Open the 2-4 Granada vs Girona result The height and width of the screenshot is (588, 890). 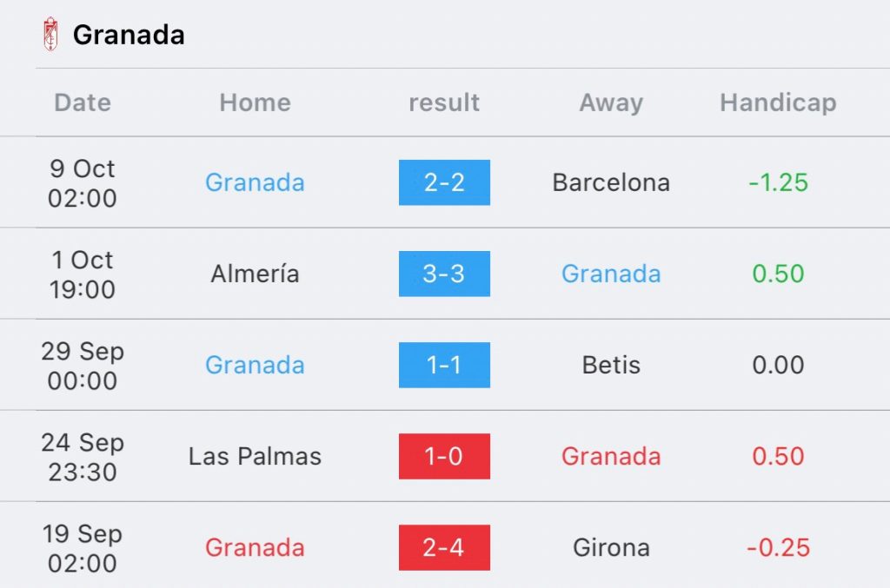(x=444, y=548)
